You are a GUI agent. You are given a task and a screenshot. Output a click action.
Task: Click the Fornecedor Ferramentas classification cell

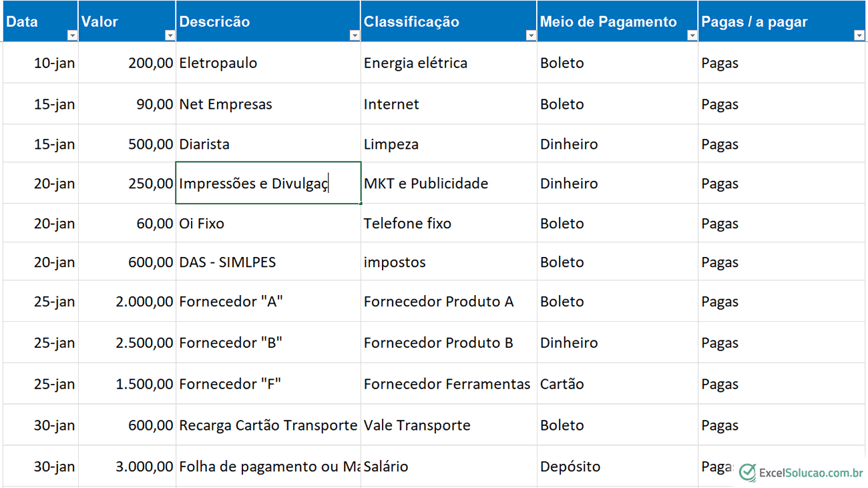(x=449, y=384)
